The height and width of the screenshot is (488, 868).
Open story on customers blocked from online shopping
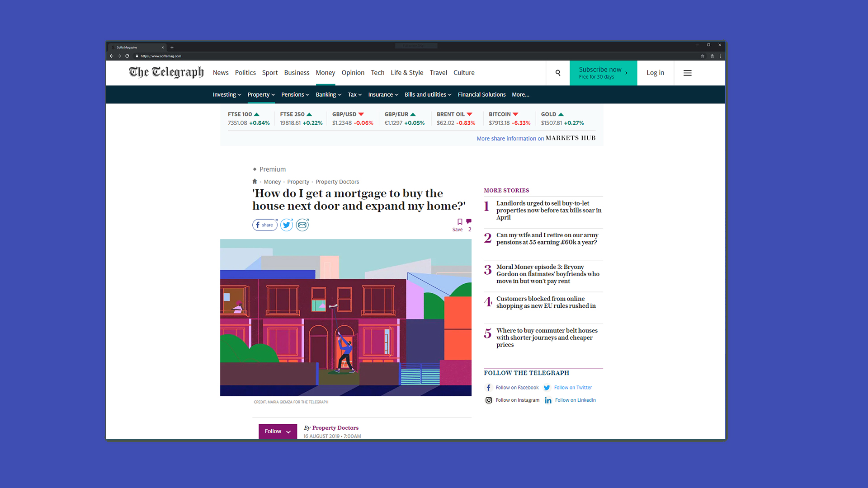click(x=546, y=302)
